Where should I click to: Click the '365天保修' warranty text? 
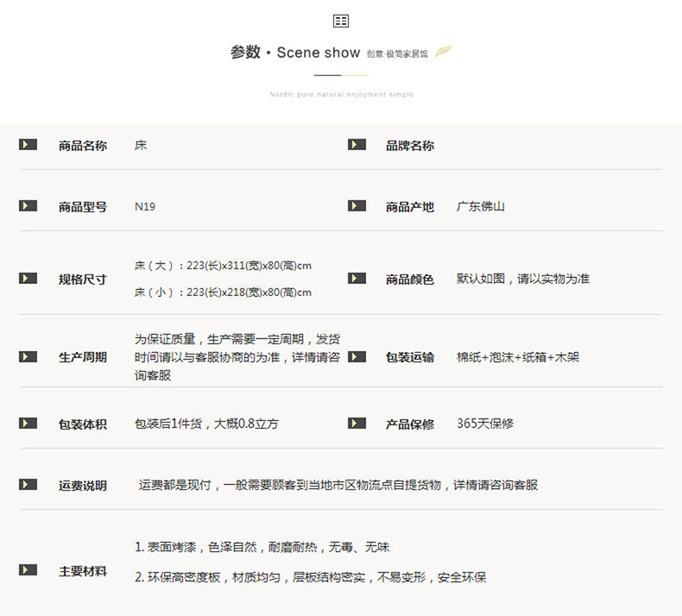[485, 424]
